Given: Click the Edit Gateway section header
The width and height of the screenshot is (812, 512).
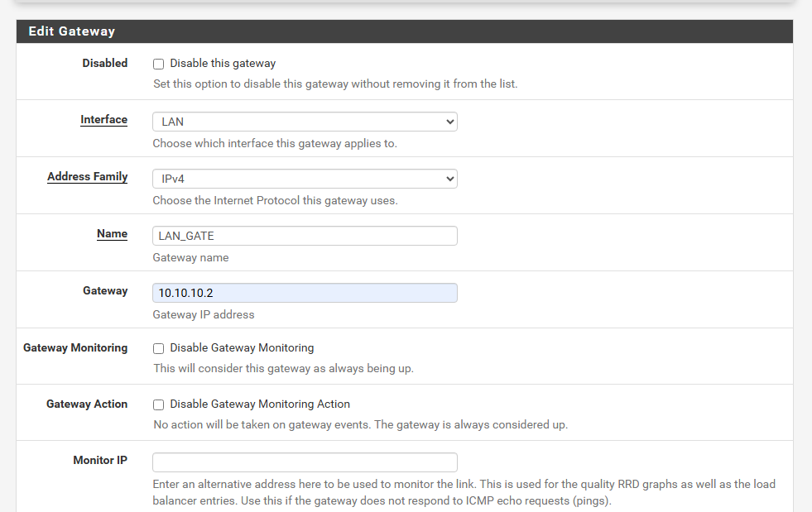Looking at the screenshot, I should point(71,31).
